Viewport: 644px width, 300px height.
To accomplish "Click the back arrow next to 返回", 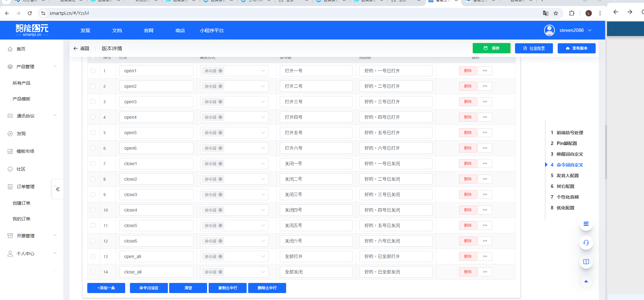I will tap(76, 48).
